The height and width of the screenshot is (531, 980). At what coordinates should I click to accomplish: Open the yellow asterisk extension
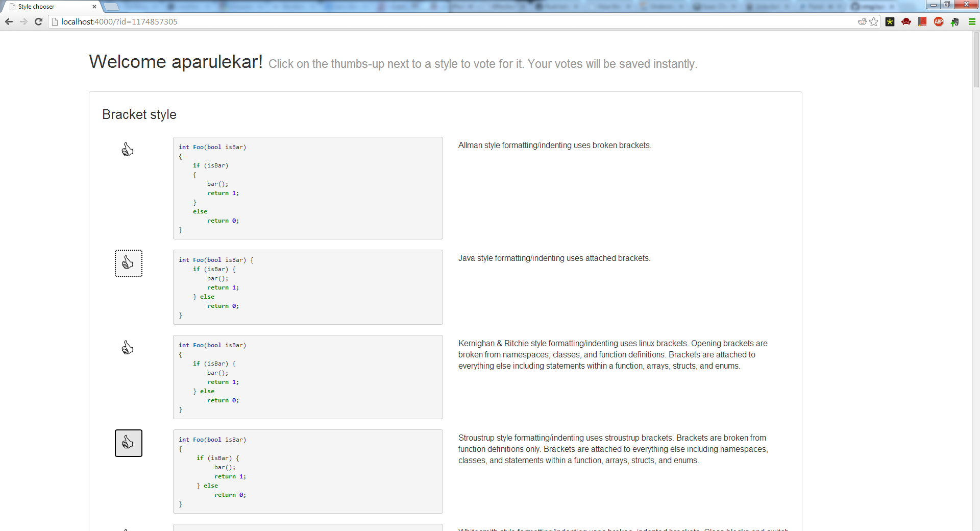pos(890,21)
